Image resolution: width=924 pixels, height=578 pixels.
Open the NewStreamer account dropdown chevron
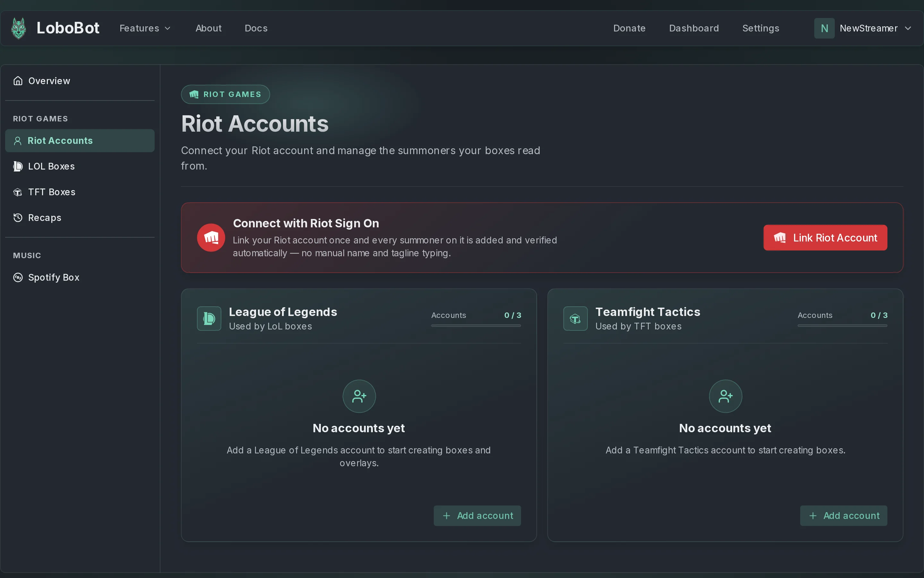click(x=908, y=28)
